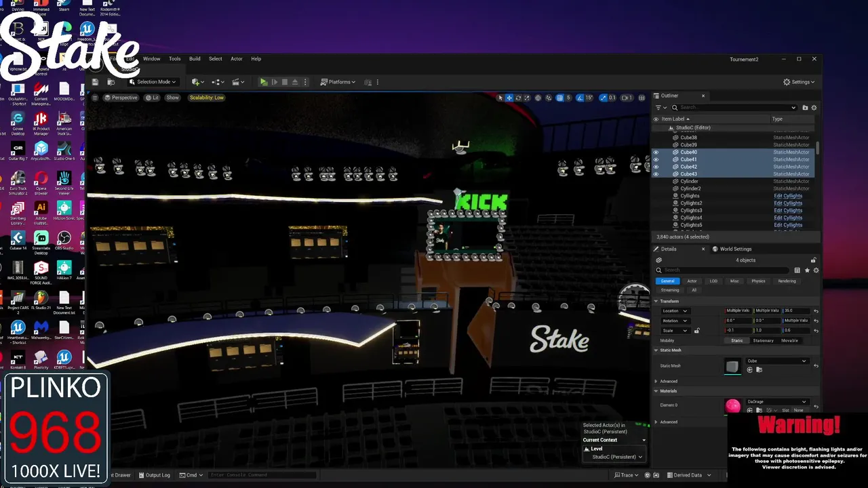Image resolution: width=868 pixels, height=488 pixels.
Task: Open the Select menu
Action: point(216,59)
